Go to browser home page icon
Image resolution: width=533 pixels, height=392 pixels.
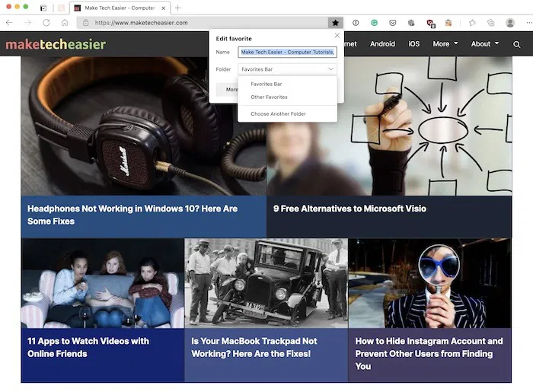pyautogui.click(x=65, y=23)
